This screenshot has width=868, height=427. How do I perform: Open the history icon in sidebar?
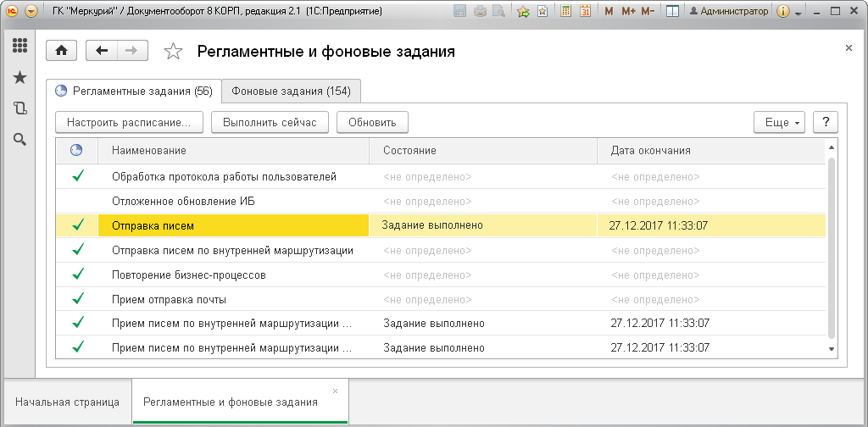pyautogui.click(x=20, y=108)
